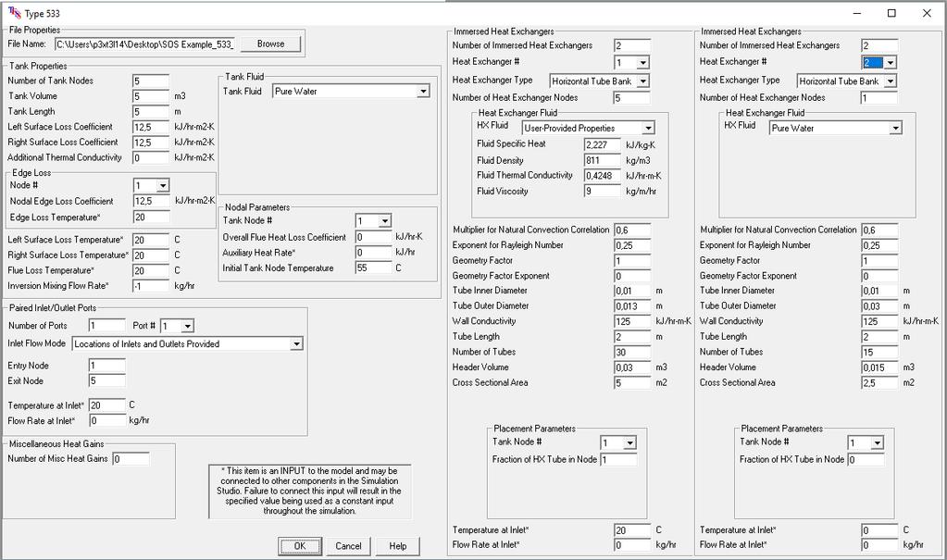Screen dimensions: 947x560
Task: Click left heat exchanger Exponent for Rayleigh Number field
Action: click(x=632, y=245)
